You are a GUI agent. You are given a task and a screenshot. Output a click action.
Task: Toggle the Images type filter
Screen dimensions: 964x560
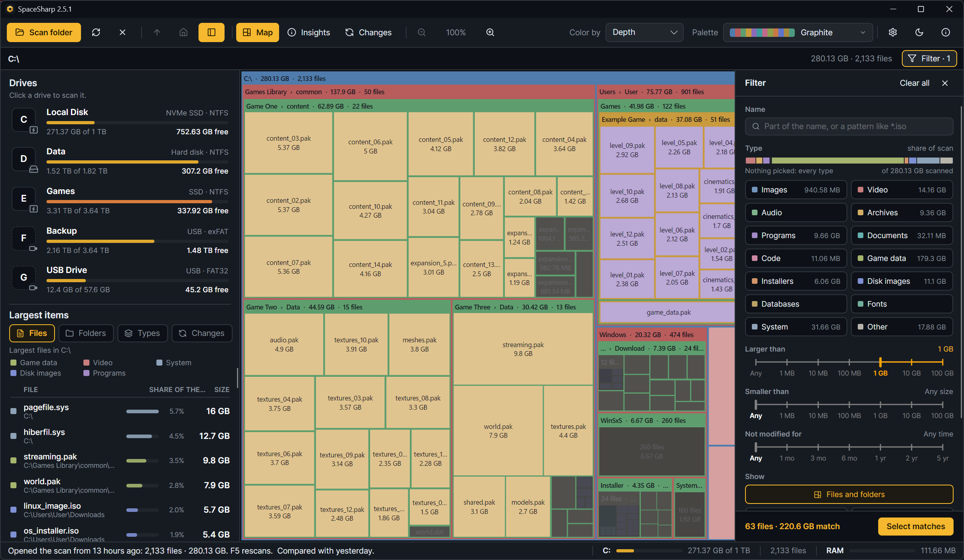tap(796, 190)
